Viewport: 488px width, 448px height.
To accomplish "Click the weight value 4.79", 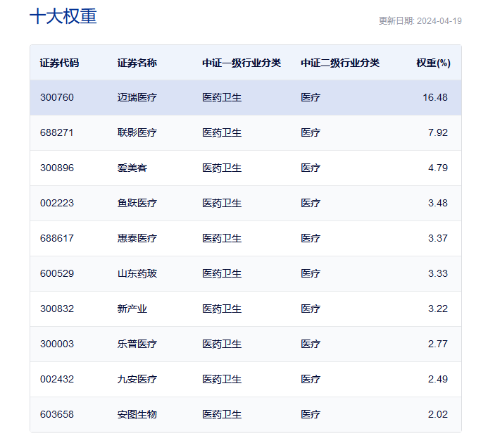I will tap(438, 168).
